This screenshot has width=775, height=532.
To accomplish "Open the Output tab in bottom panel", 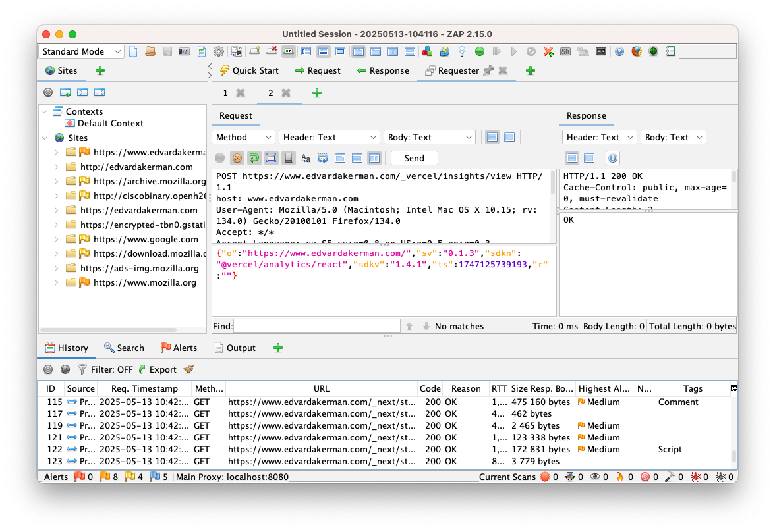I will pos(235,348).
